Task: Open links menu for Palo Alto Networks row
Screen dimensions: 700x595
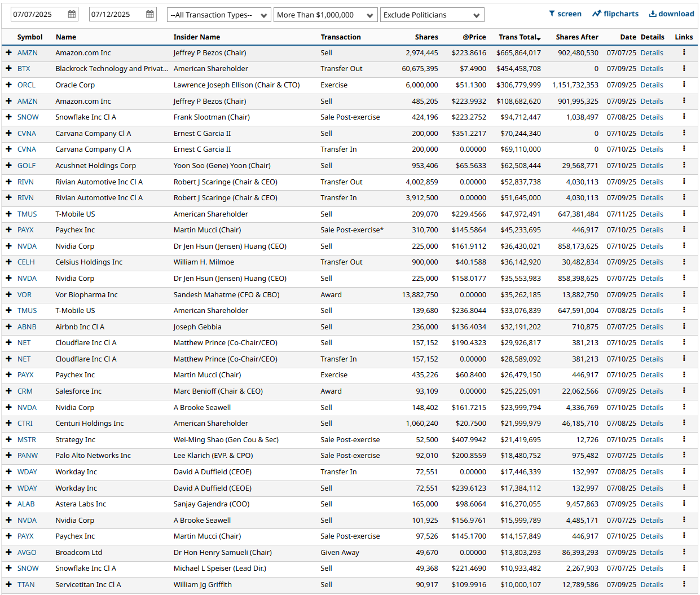Action: tap(684, 455)
